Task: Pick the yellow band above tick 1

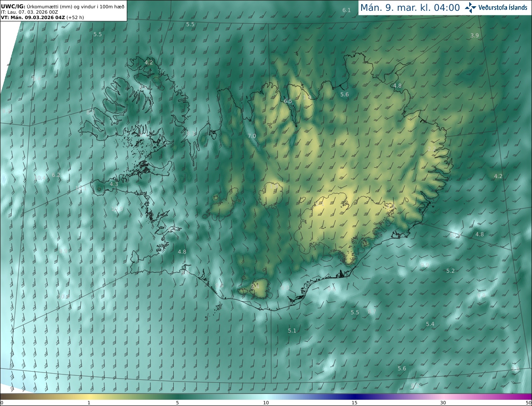Action: click(89, 397)
